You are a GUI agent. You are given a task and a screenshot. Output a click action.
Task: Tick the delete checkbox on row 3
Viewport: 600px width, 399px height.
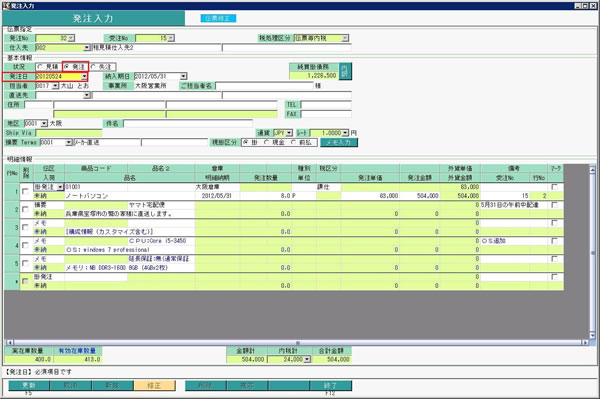[x=25, y=227]
